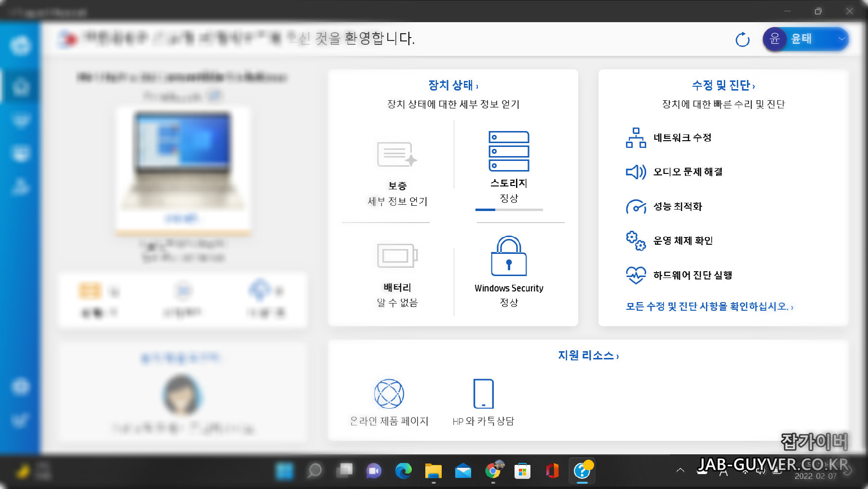Viewport: 868px width, 489px height.
Task: Expand the 윤태 account dropdown
Action: pos(842,39)
